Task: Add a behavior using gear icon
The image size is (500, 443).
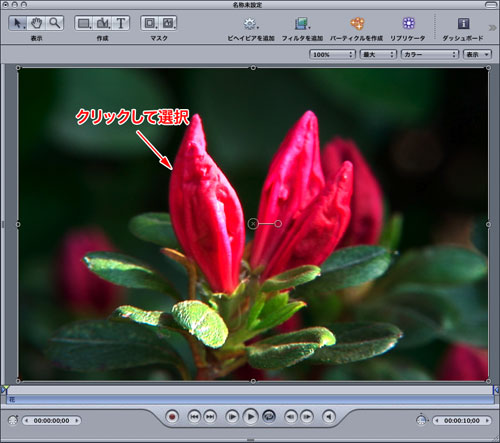Action: click(250, 23)
